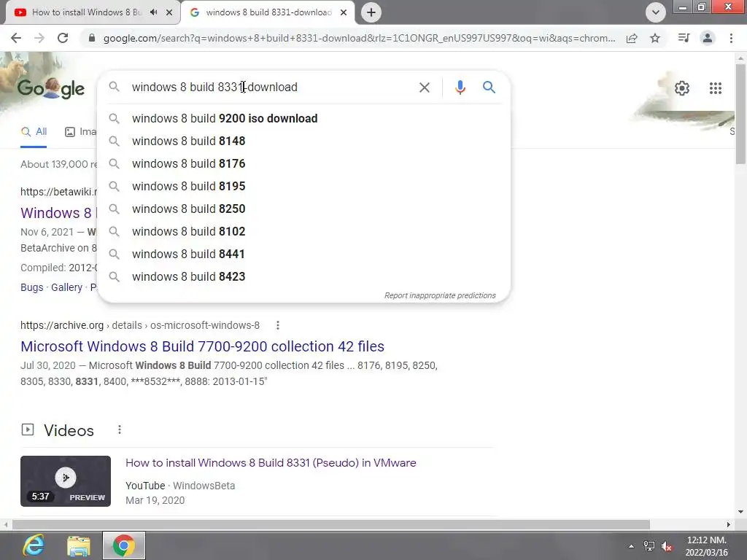Close the Google search tab
Image resolution: width=747 pixels, height=560 pixels.
pos(344,12)
